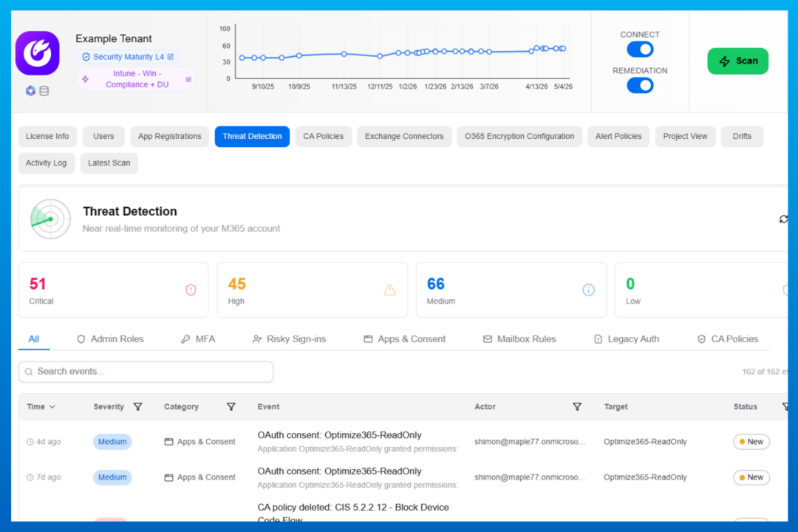Click the Apps & Consent icon in the 7d ago row

[169, 477]
